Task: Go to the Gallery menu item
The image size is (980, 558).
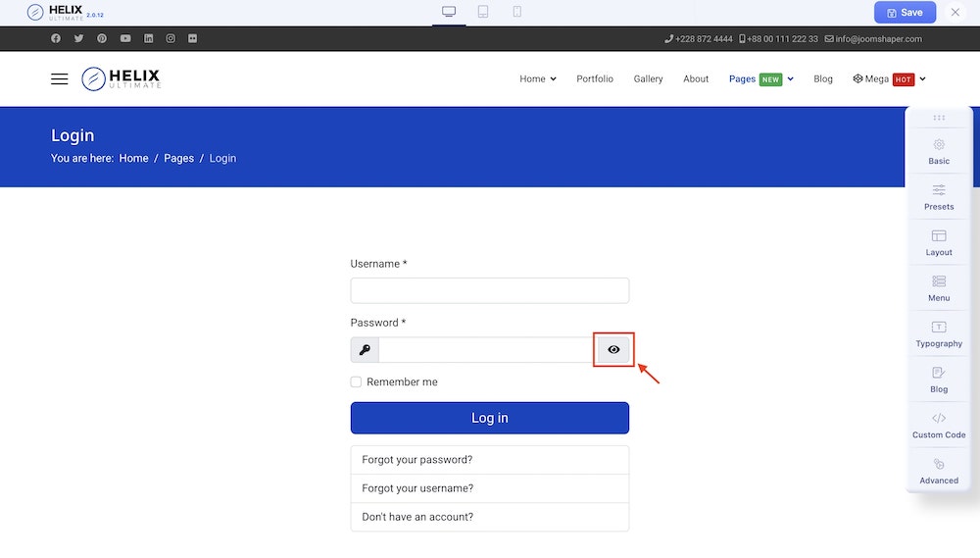Action: click(648, 79)
